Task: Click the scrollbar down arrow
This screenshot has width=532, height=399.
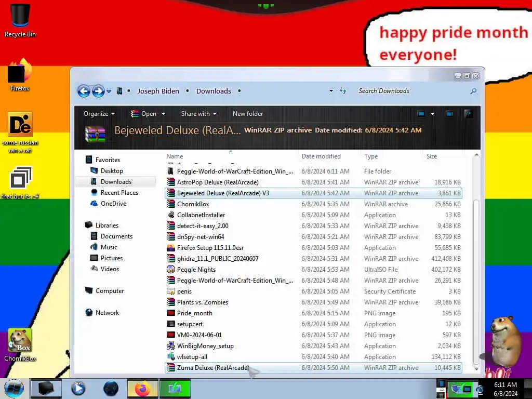Action: [x=476, y=368]
